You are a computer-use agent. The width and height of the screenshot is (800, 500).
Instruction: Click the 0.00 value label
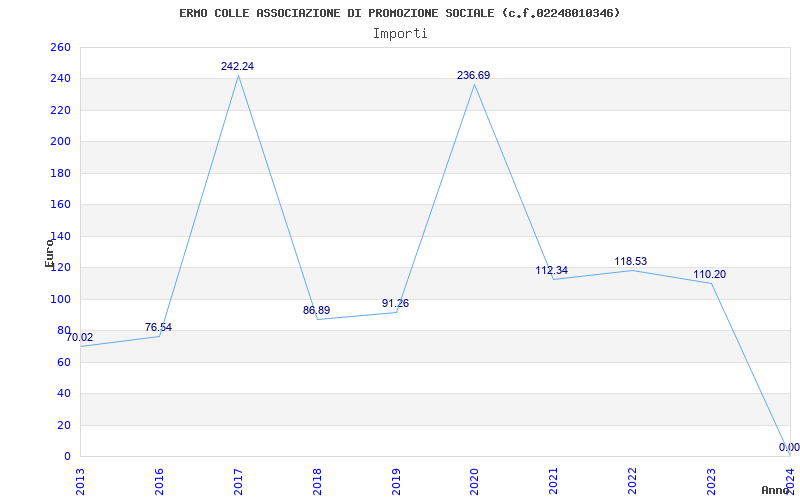(789, 447)
